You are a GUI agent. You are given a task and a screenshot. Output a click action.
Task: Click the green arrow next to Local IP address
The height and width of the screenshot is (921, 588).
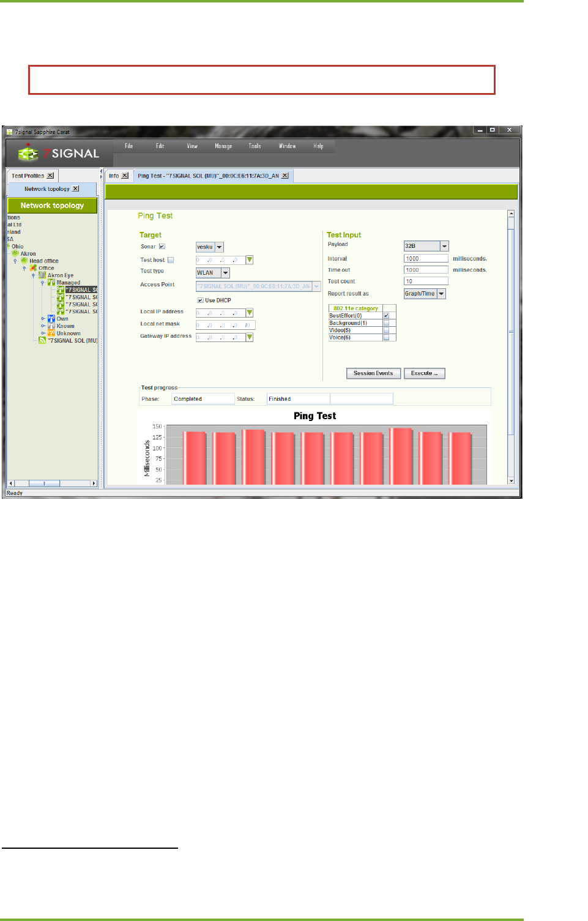250,313
